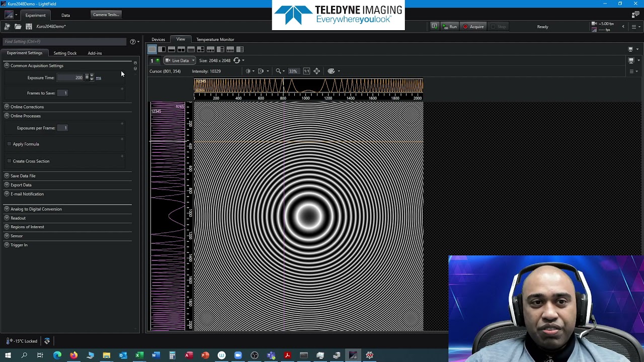This screenshot has height=362, width=644.
Task: Expand the Readout section
Action: click(x=7, y=218)
